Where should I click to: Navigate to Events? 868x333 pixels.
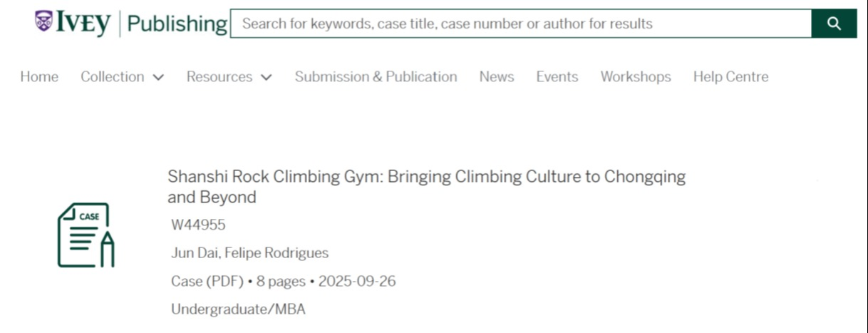(x=557, y=77)
